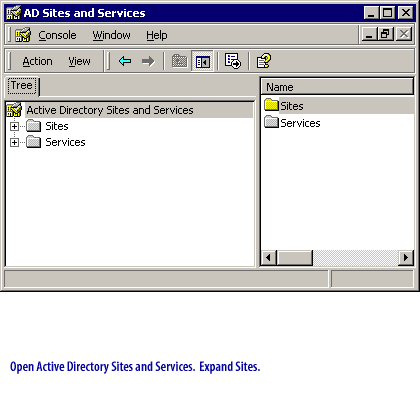Open the View menu
This screenshot has width=420, height=400.
click(79, 61)
